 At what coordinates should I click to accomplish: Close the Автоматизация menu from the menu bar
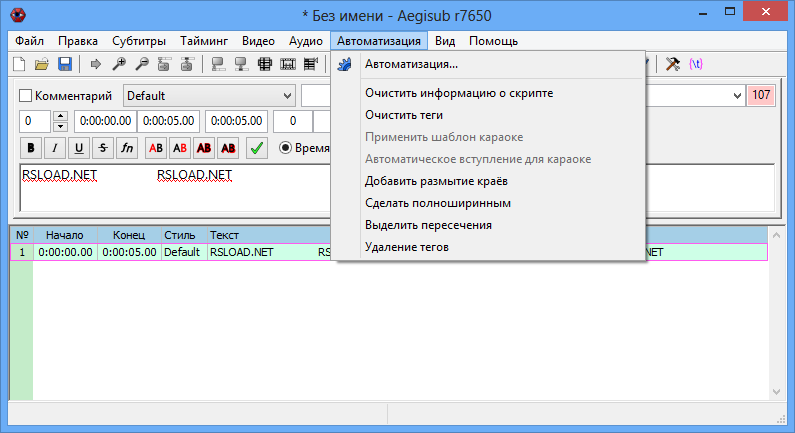click(379, 41)
